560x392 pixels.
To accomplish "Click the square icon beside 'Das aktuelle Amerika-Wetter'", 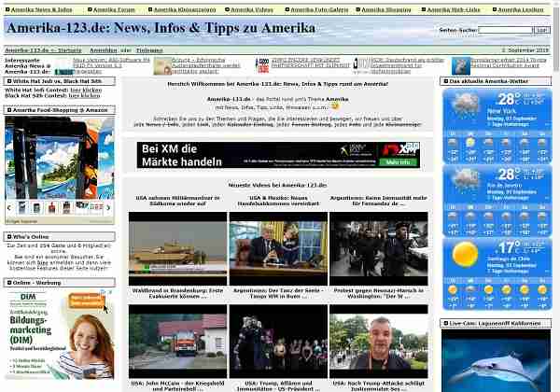I will [x=446, y=81].
